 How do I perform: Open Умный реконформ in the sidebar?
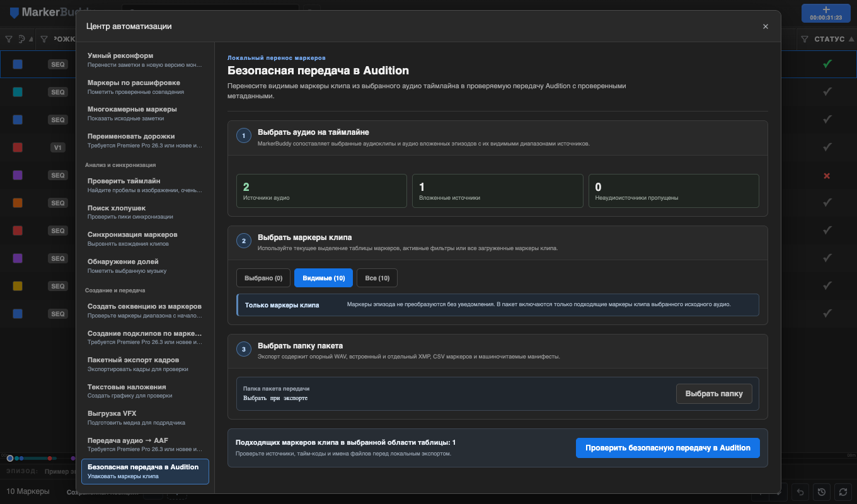pos(145,60)
